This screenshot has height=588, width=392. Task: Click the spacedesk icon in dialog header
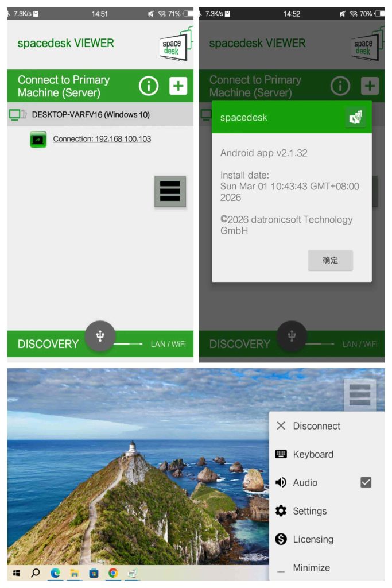tap(356, 117)
